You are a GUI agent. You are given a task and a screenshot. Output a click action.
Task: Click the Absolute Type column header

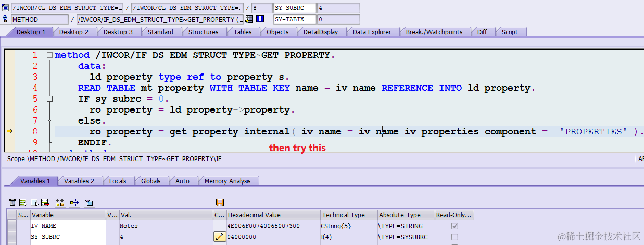[406, 215]
